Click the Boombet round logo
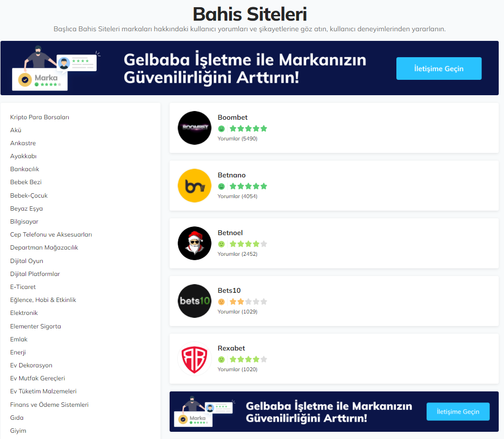The image size is (504, 439). (x=195, y=128)
